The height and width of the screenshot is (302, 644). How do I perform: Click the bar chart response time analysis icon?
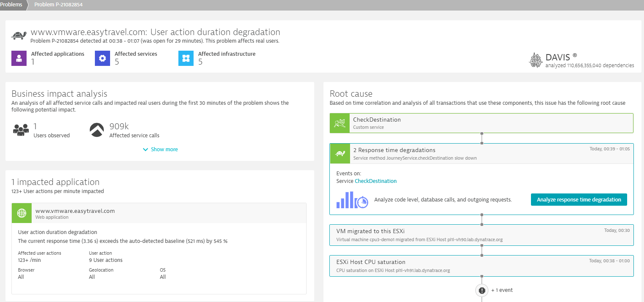pos(352,200)
